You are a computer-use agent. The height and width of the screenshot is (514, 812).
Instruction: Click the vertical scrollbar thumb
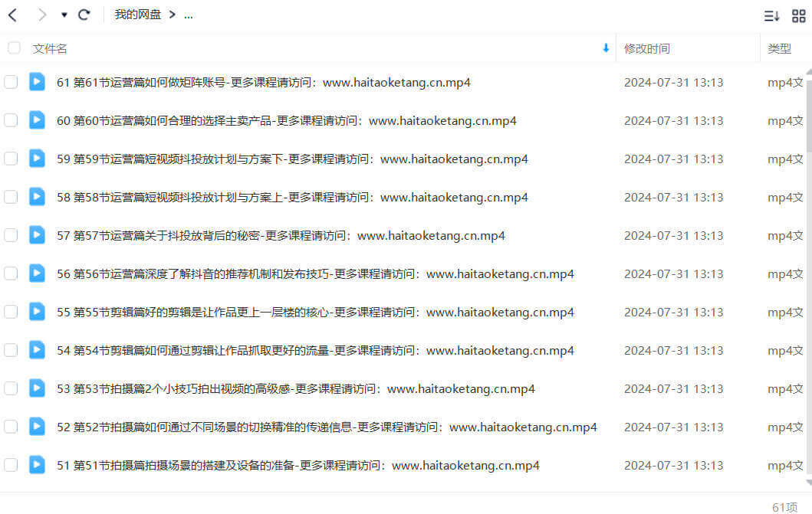pos(809,116)
